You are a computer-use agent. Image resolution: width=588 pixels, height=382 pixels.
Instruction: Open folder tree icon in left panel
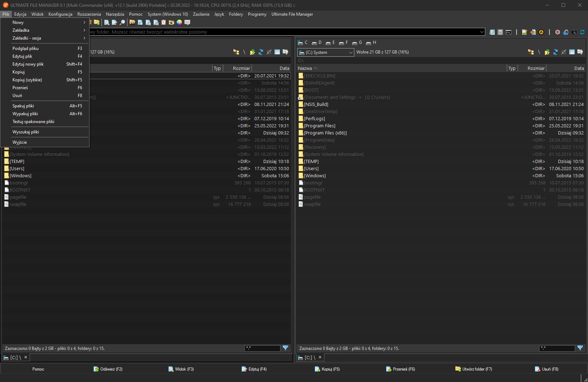click(x=236, y=52)
